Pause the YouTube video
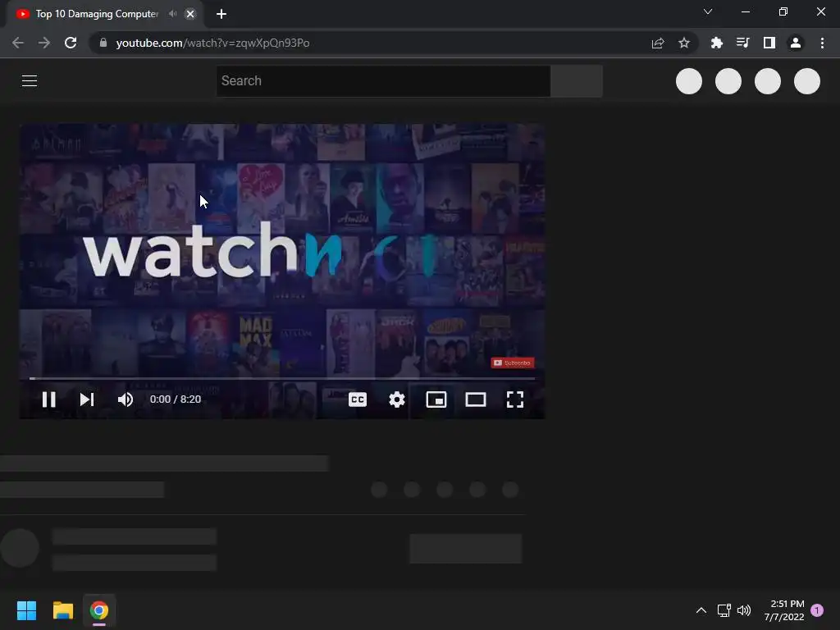This screenshot has height=630, width=840. (x=48, y=399)
